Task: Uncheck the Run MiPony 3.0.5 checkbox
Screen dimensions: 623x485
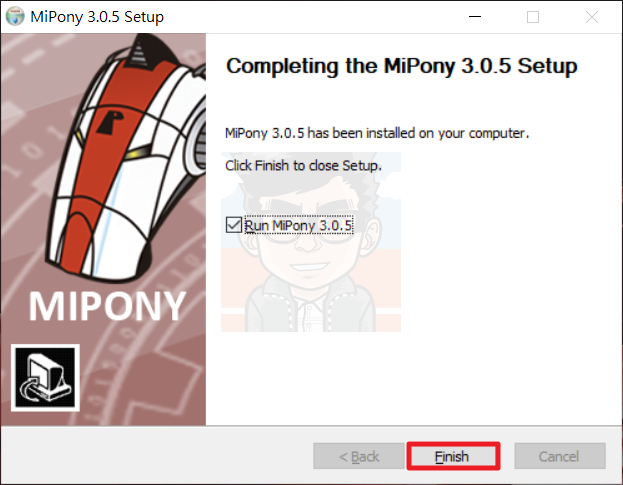Action: coord(234,225)
